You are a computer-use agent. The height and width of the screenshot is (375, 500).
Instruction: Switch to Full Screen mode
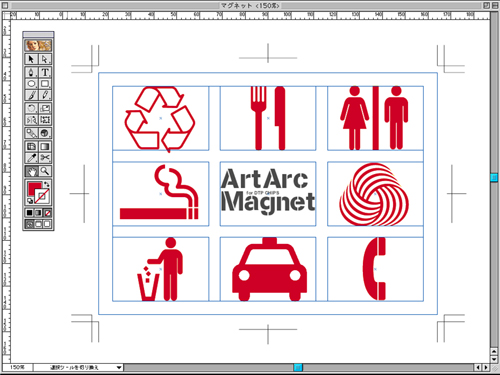click(x=47, y=224)
